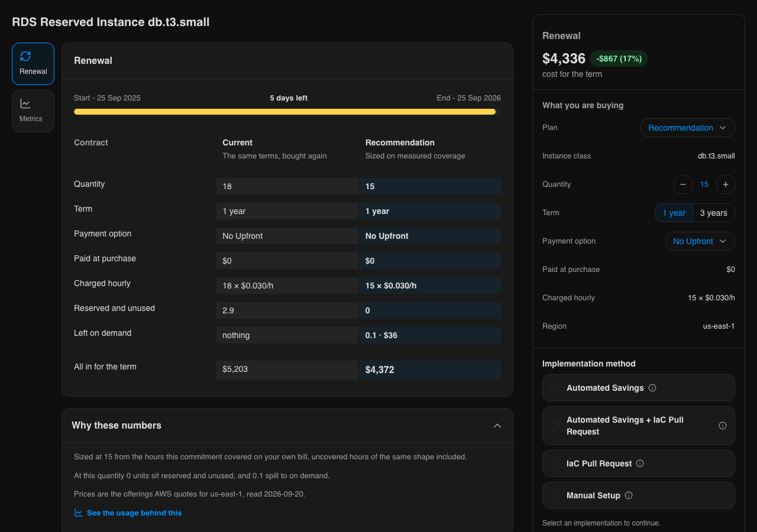Click info icon next to Automated Savings
This screenshot has width=757, height=532.
click(652, 388)
